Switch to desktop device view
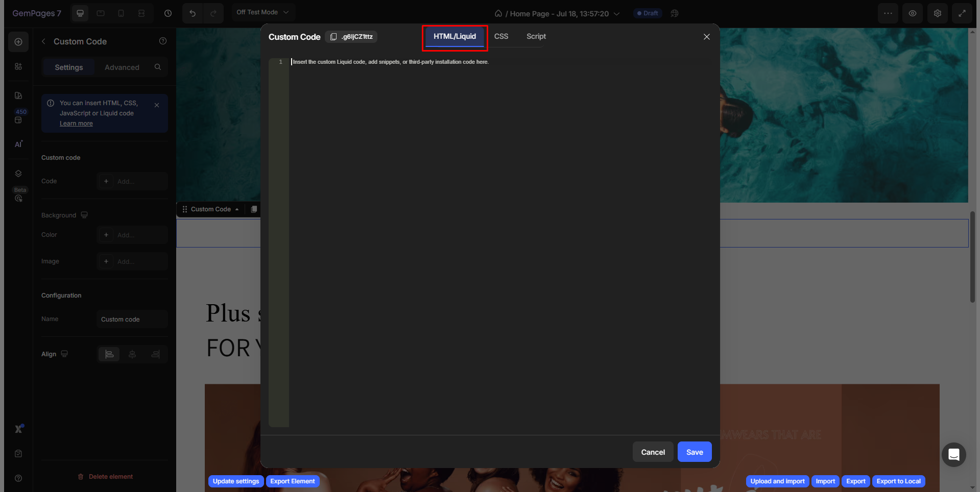Image resolution: width=980 pixels, height=492 pixels. point(80,13)
